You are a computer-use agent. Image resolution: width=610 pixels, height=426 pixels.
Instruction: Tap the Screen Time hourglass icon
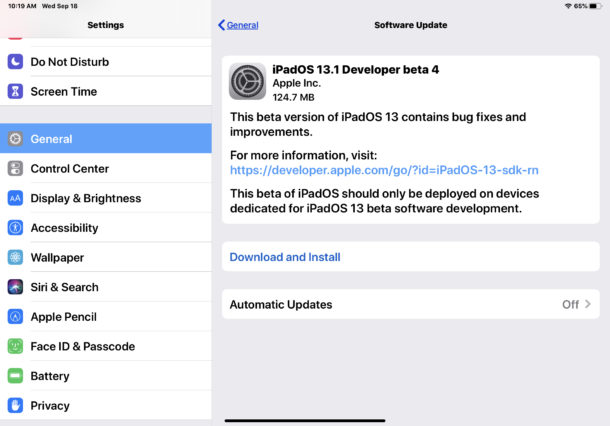click(x=15, y=91)
